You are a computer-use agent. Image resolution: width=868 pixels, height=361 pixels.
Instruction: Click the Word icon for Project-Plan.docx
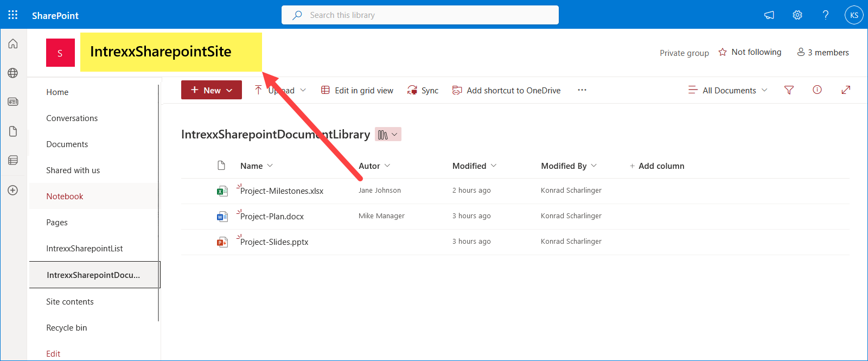click(x=222, y=216)
